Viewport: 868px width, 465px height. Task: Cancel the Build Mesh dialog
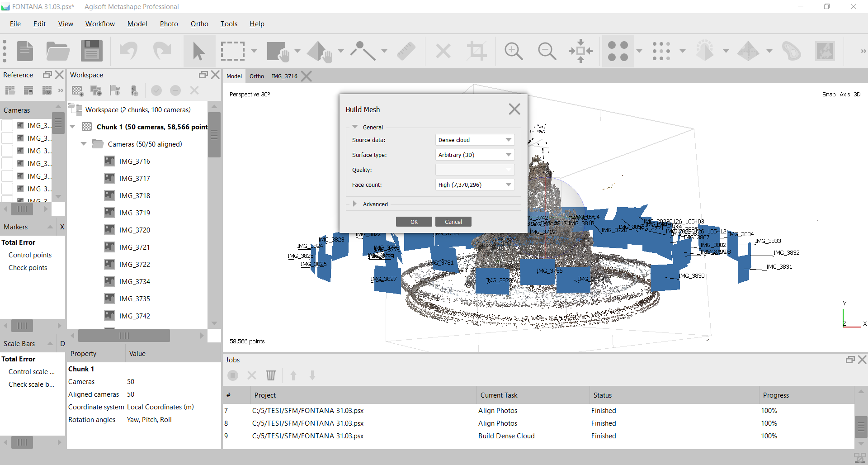[x=453, y=222]
